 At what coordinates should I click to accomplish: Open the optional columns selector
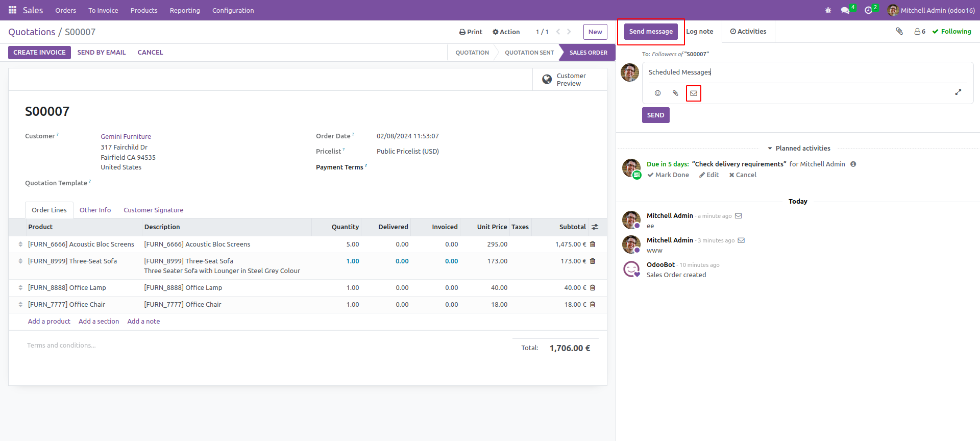pyautogui.click(x=595, y=227)
